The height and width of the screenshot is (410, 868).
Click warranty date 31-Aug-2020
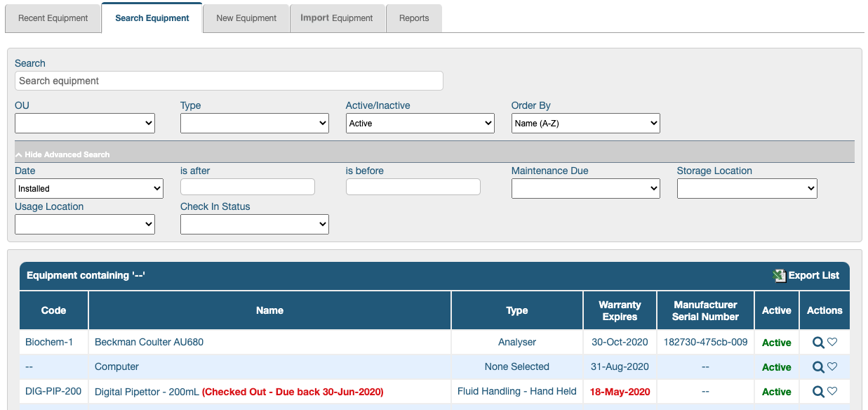click(x=620, y=366)
